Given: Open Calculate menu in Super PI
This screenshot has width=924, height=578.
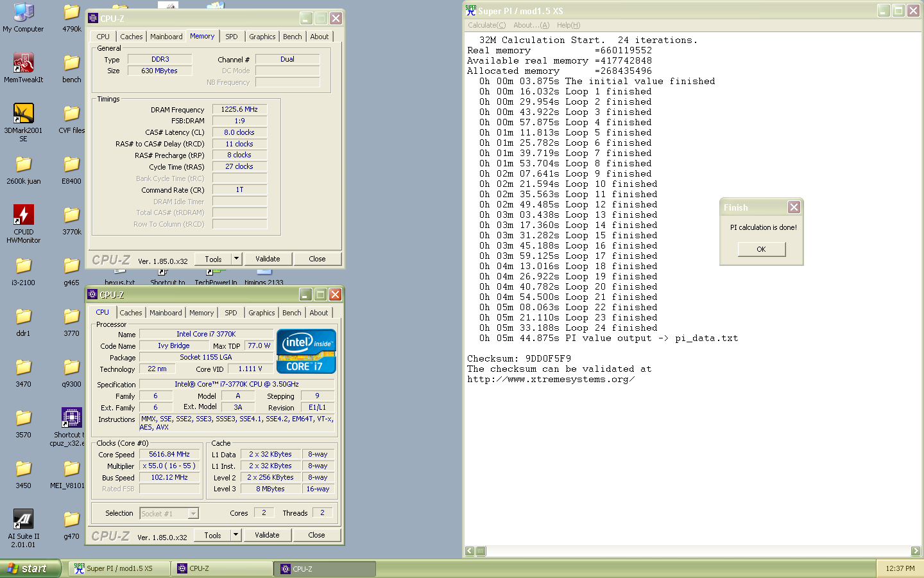Looking at the screenshot, I should (x=487, y=25).
